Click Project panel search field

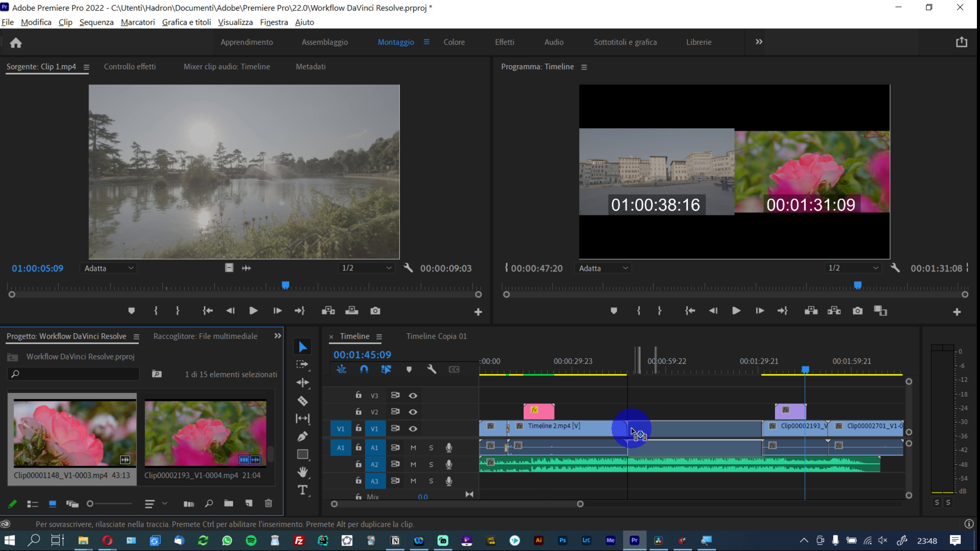73,374
